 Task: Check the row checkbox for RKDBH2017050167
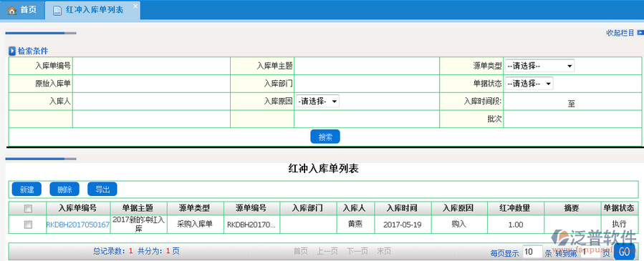coord(28,224)
